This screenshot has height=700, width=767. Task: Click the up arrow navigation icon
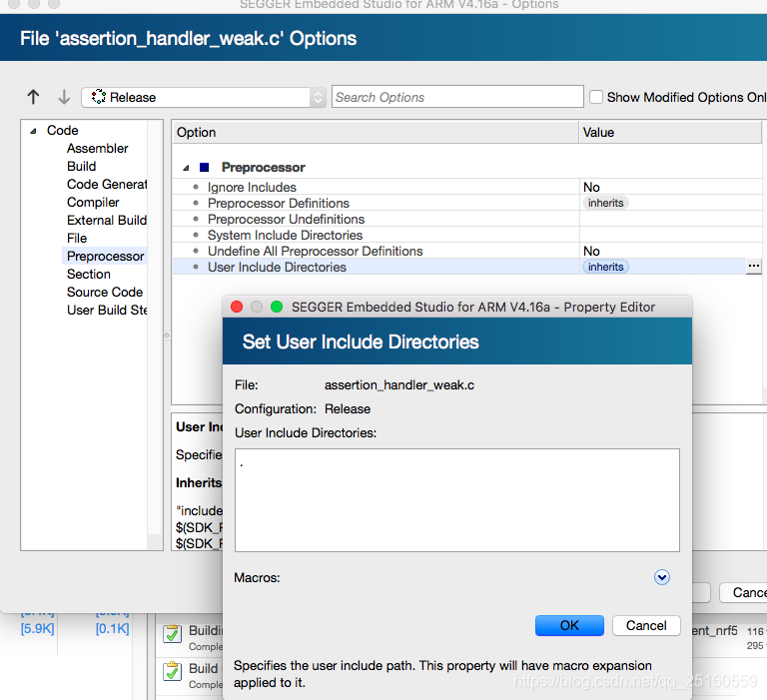[x=33, y=97]
